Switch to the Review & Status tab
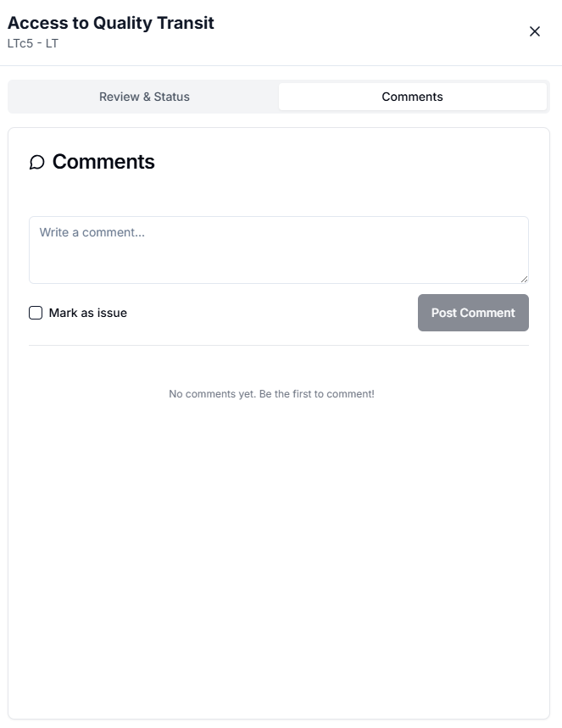Image resolution: width=562 pixels, height=728 pixels. coord(144,97)
